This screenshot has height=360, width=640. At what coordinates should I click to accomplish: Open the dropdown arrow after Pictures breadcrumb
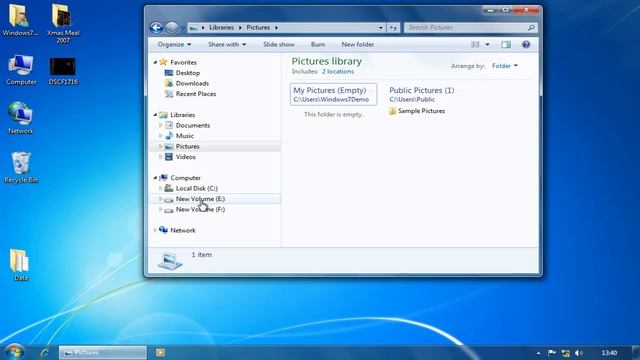coord(276,28)
